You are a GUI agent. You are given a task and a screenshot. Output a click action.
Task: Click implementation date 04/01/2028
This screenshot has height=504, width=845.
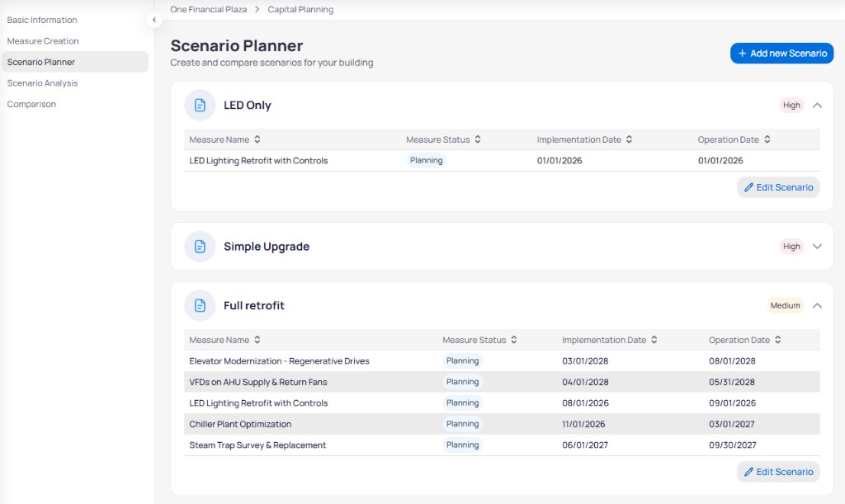pos(585,382)
